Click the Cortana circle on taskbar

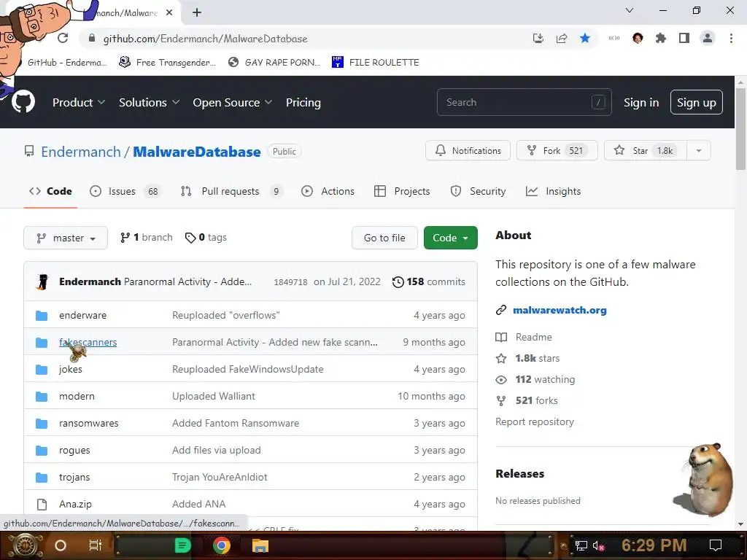[x=61, y=545]
